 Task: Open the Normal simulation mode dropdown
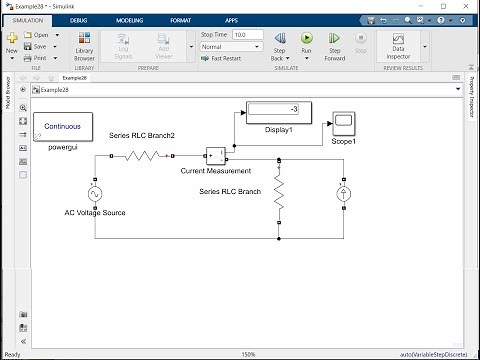tap(231, 47)
